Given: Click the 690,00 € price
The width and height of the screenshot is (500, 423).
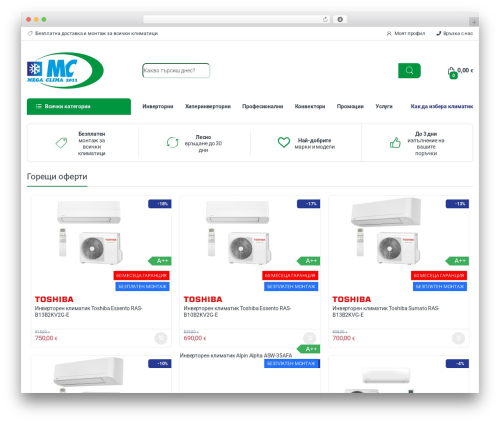Looking at the screenshot, I should [195, 338].
